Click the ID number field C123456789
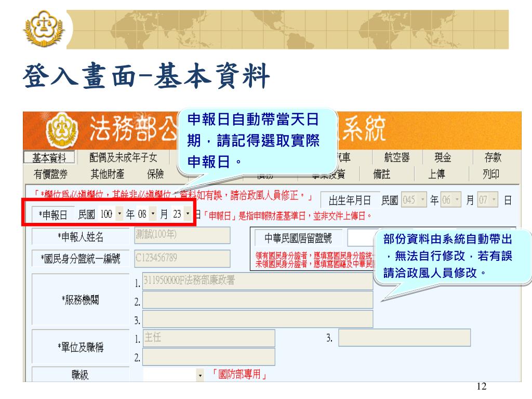The width and height of the screenshot is (532, 399). pos(182,259)
